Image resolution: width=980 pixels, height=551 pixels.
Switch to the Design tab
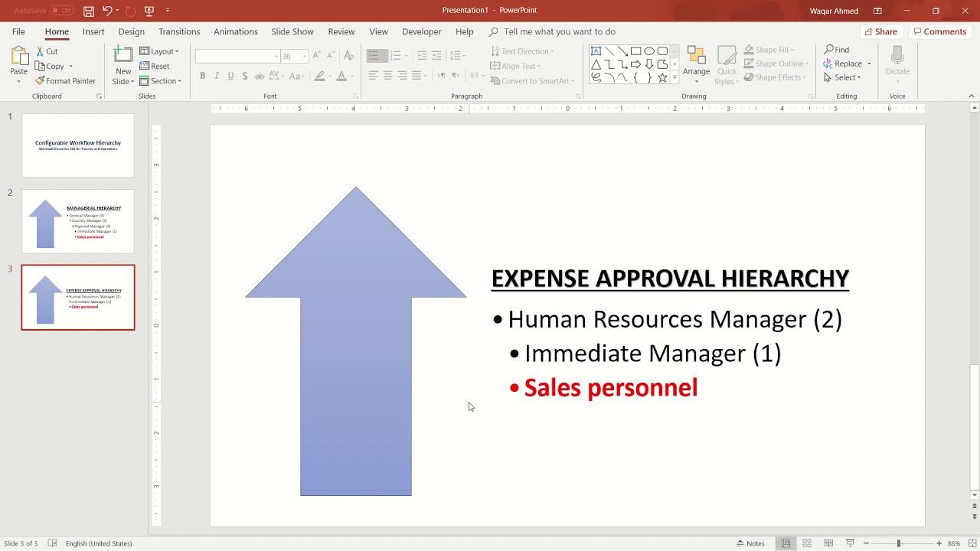point(131,31)
